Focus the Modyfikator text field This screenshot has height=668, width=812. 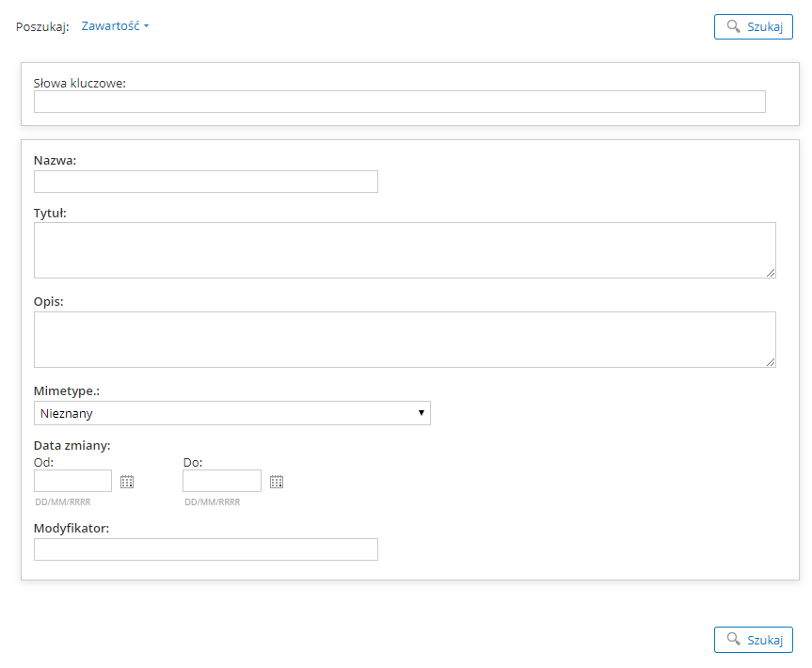coord(205,549)
